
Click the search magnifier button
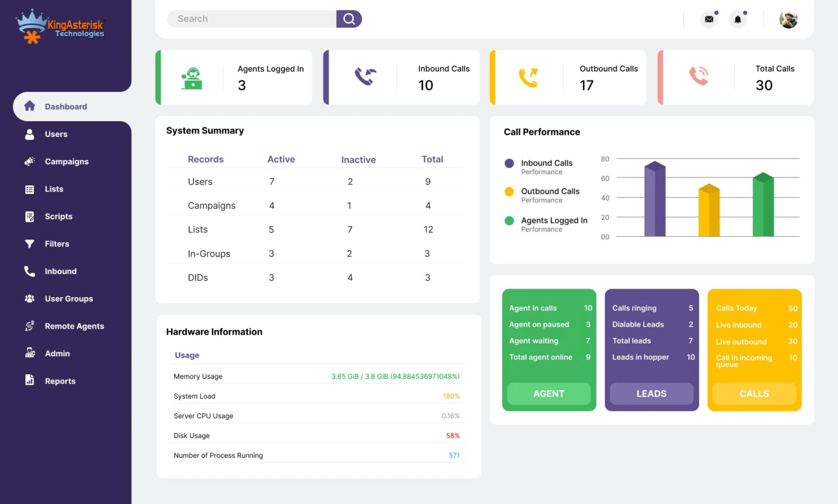pyautogui.click(x=349, y=19)
